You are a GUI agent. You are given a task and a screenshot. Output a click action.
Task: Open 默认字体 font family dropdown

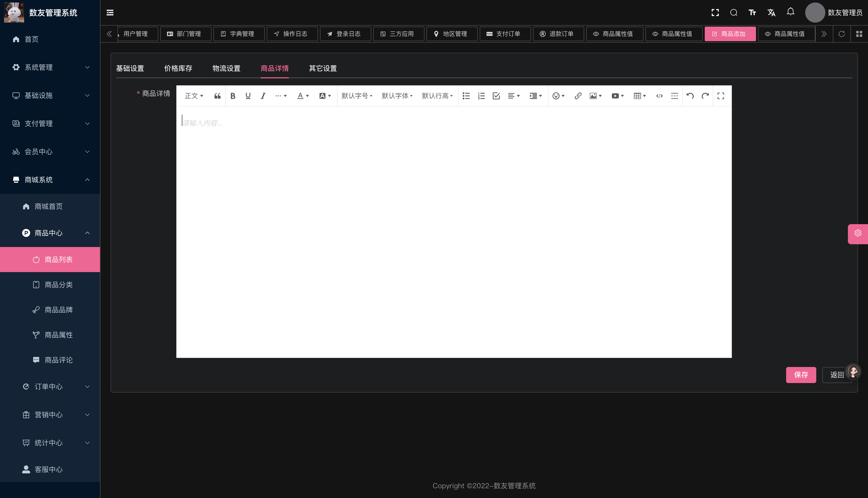[397, 96]
